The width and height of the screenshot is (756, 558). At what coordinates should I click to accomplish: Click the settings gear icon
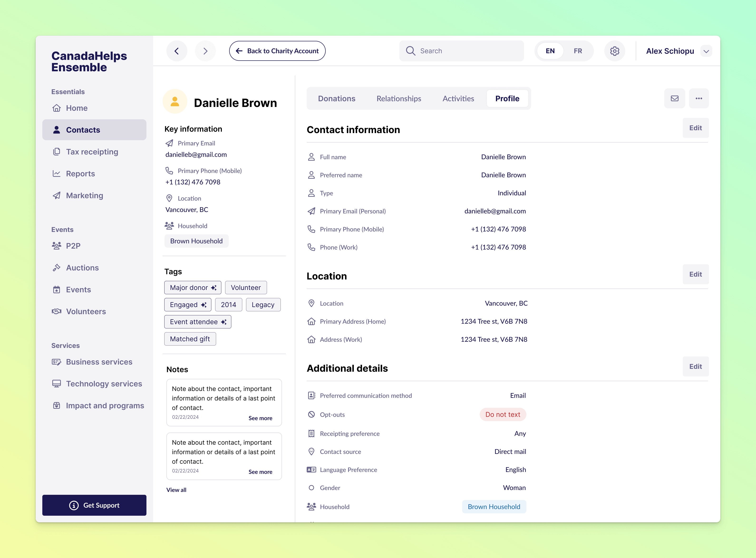614,51
